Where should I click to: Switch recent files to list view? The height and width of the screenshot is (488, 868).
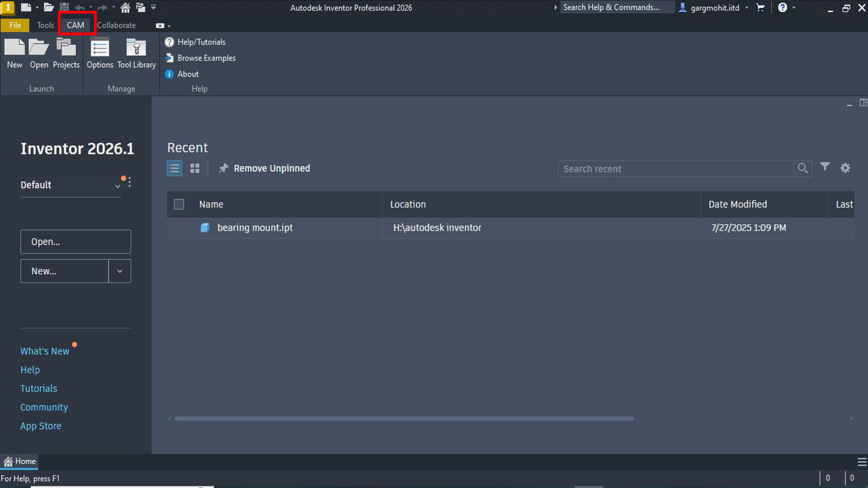click(x=174, y=168)
